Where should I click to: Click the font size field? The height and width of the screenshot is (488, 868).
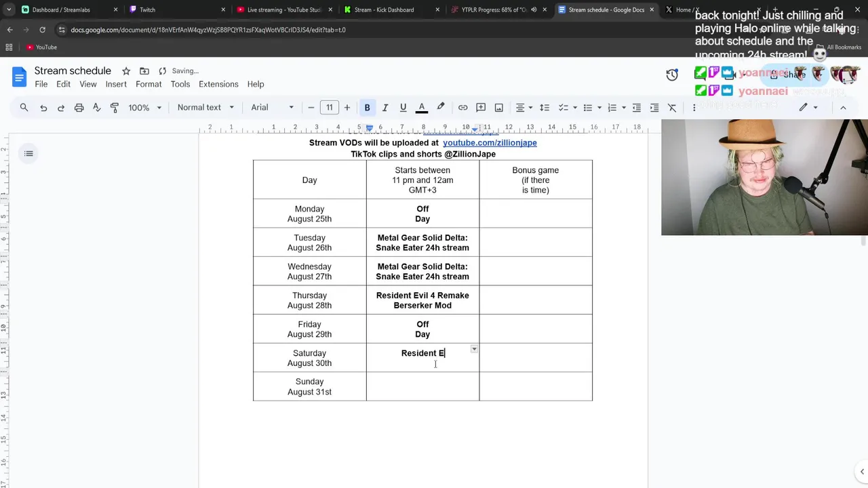[x=329, y=107]
